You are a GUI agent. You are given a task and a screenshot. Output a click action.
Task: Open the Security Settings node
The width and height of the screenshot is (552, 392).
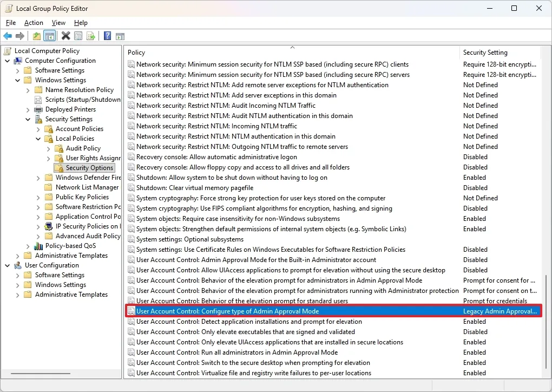70,119
